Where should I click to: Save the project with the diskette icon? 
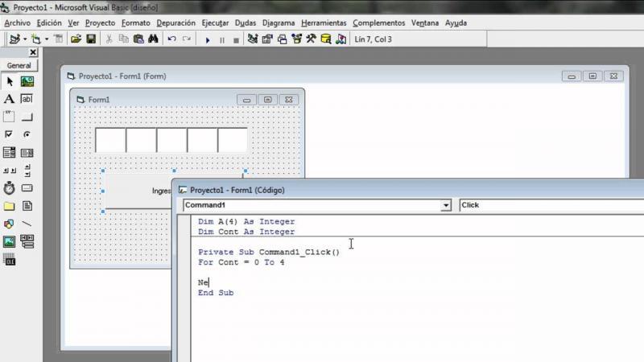coord(91,39)
